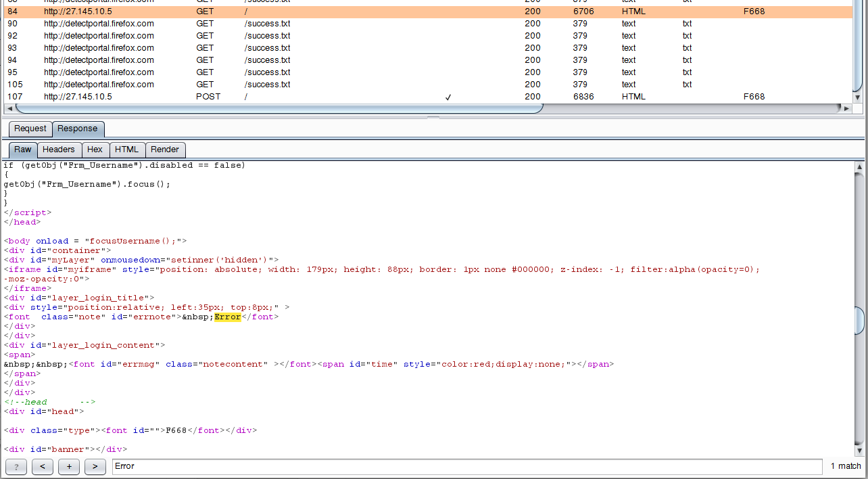Switch to the HTML view tab
This screenshot has width=868, height=479.
click(126, 150)
